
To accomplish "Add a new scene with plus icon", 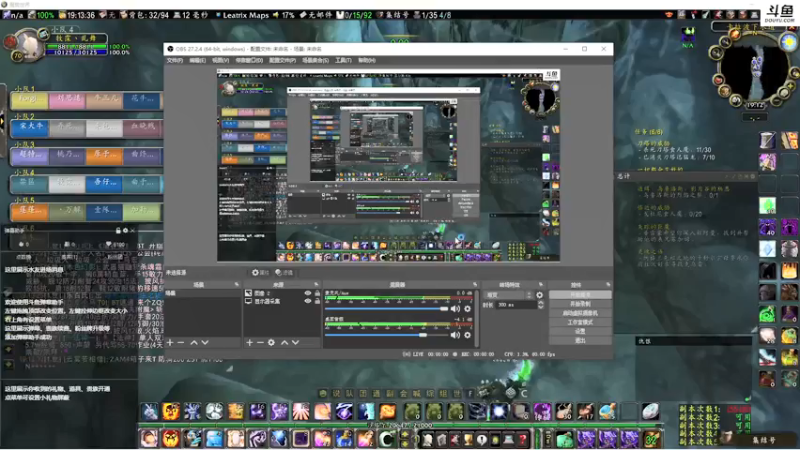I will (x=170, y=342).
